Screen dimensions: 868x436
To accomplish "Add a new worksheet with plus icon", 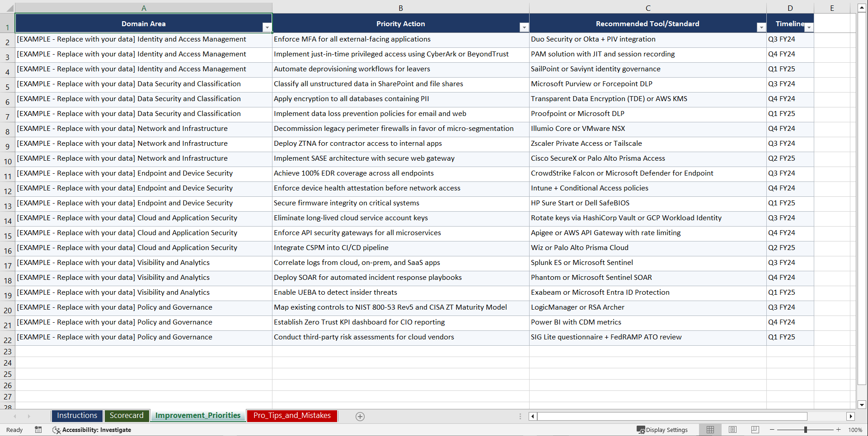I will click(360, 416).
